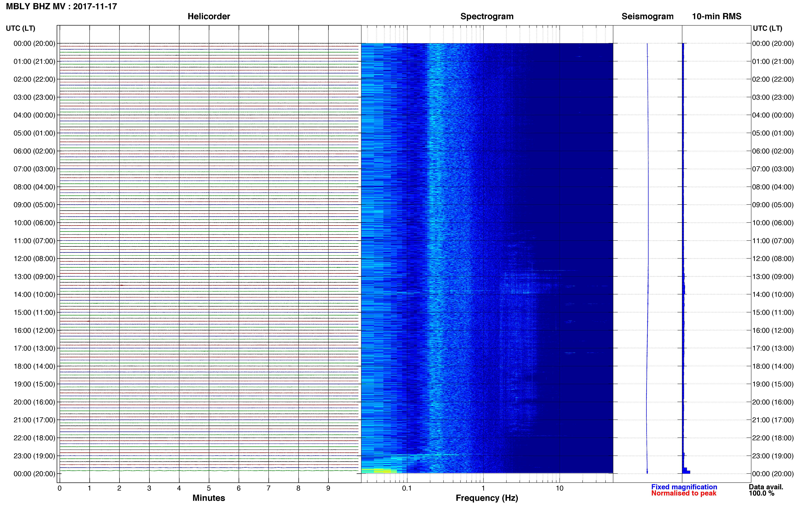Click the right-axis time label 22:00 (18:00)

point(773,438)
